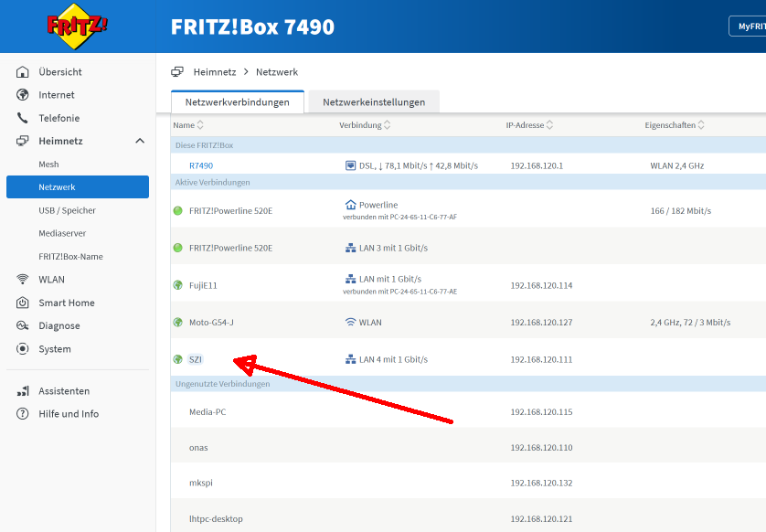766x532 pixels.
Task: Click the mkspi device name
Action: [x=201, y=483]
